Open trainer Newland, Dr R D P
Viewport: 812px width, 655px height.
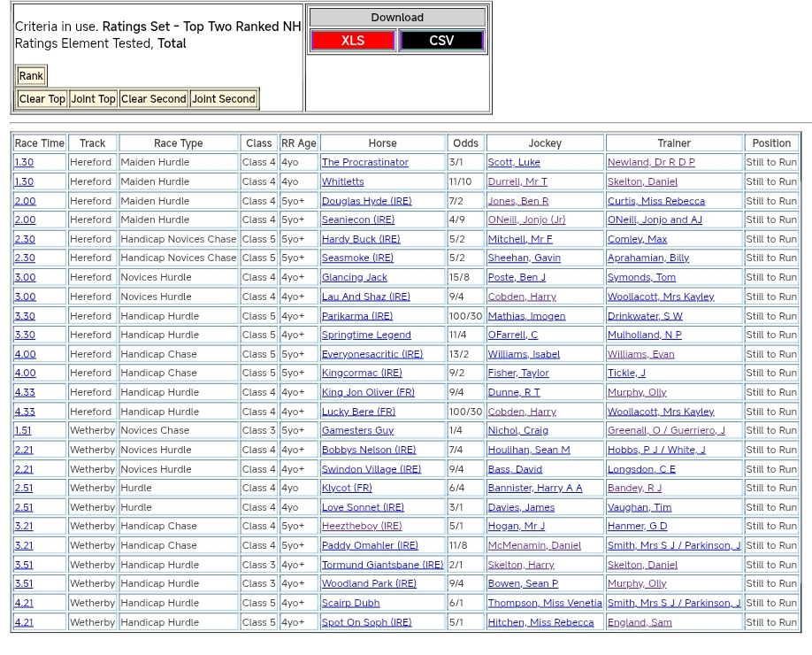651,163
